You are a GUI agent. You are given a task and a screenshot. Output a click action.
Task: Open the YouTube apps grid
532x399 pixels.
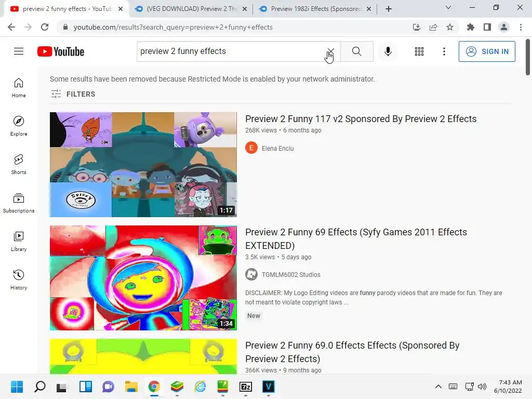point(419,51)
